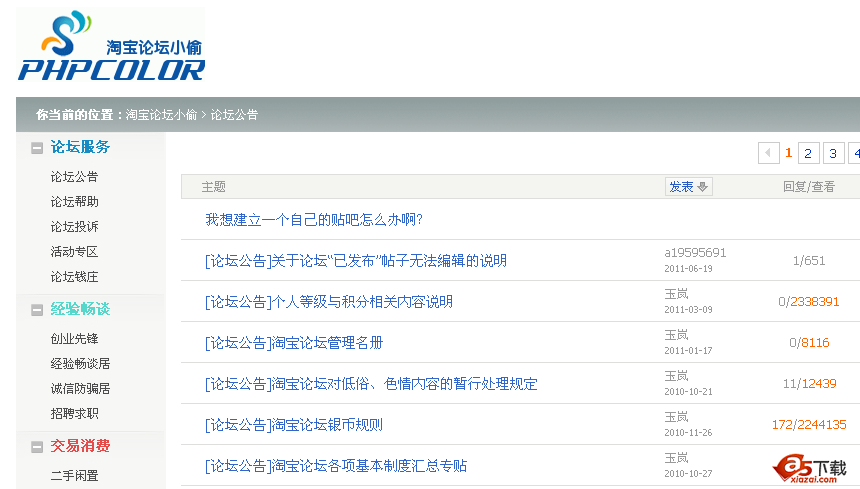Screen dimensions: 860x489
Task: Click author a19595691
Action: point(695,253)
